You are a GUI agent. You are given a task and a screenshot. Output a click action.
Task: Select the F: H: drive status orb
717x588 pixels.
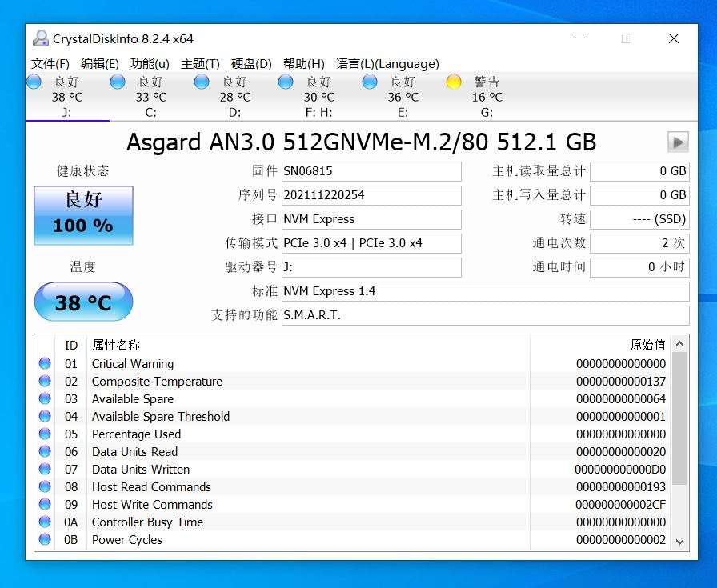(x=286, y=82)
